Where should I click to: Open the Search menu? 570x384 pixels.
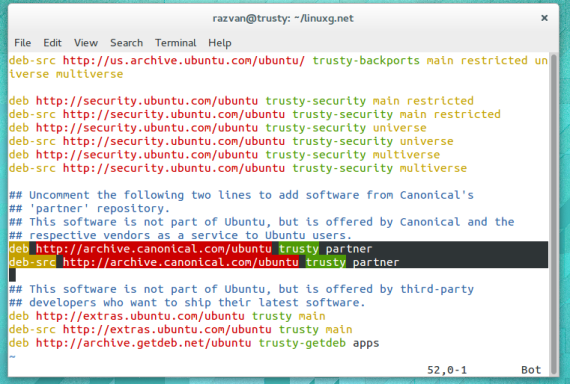tap(126, 43)
